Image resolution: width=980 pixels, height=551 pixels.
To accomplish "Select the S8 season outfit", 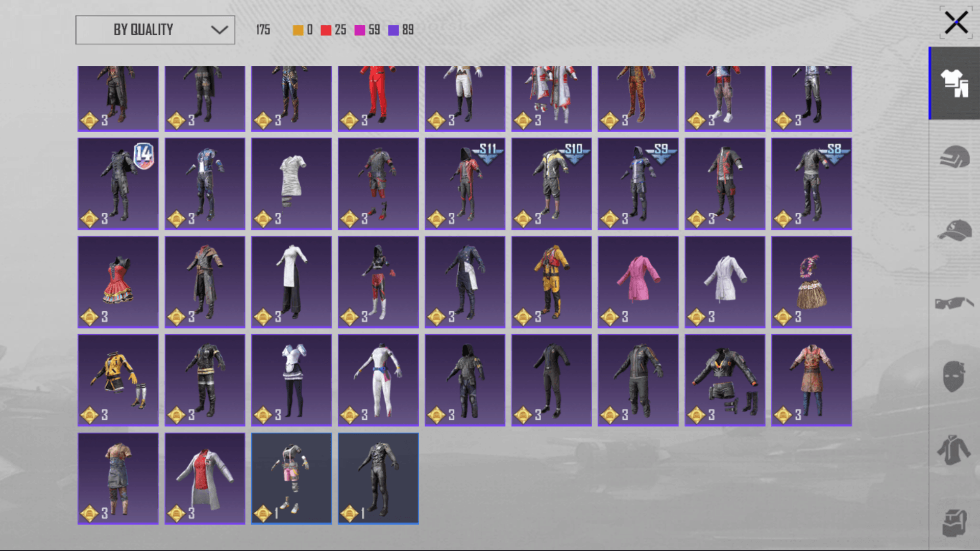I will [x=812, y=184].
